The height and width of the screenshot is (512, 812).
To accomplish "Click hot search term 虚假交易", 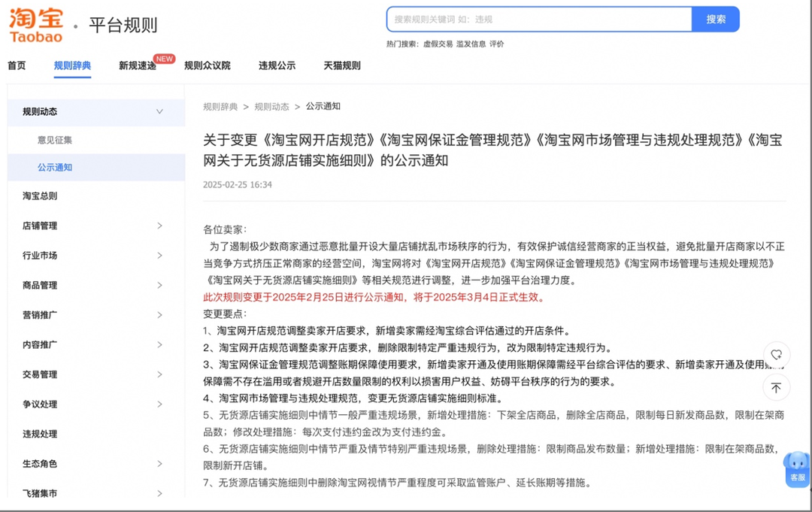I will [438, 44].
